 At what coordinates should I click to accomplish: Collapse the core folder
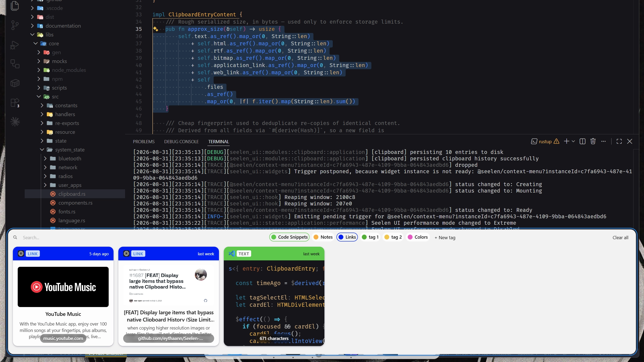click(x=36, y=43)
